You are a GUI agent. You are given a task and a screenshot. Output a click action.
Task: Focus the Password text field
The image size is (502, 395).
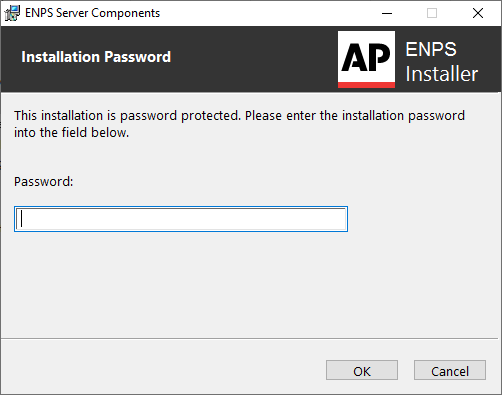click(181, 219)
